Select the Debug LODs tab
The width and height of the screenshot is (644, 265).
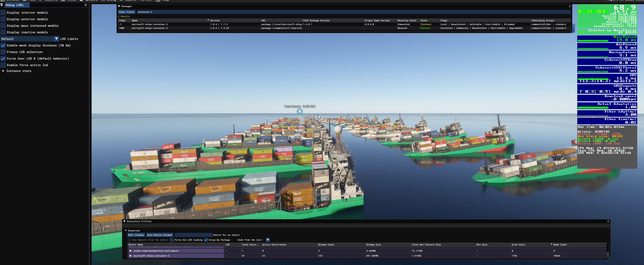click(x=15, y=5)
